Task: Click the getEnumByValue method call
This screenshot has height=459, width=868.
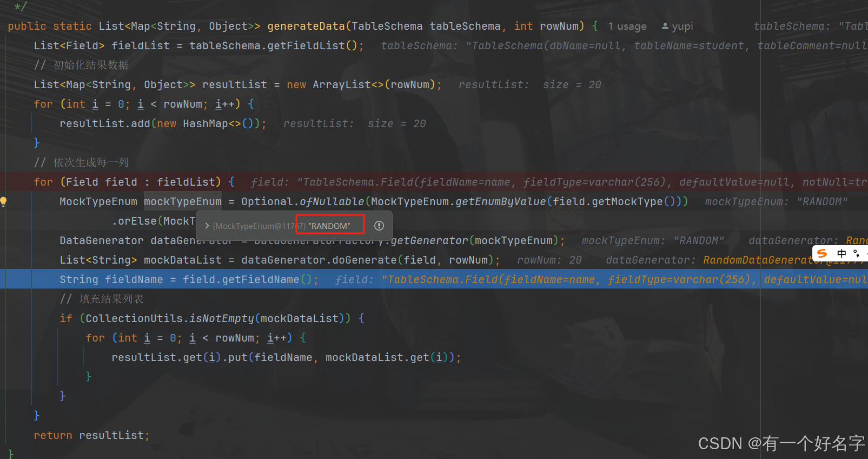Action: click(501, 201)
